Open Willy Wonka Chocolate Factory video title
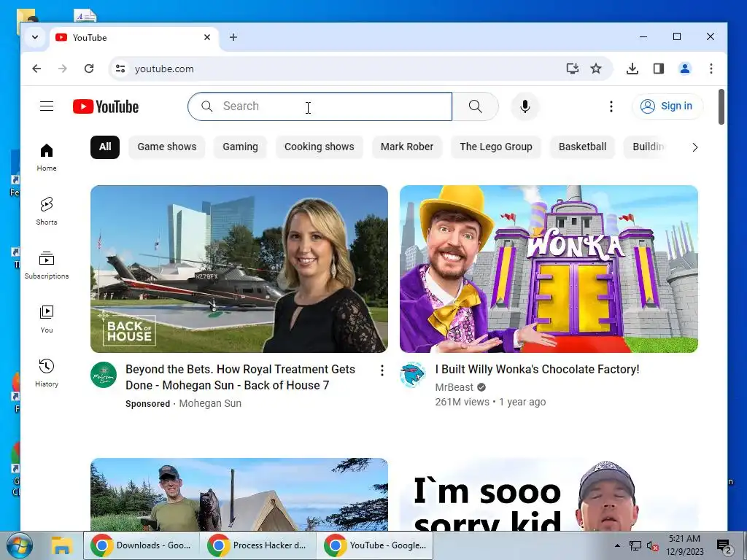747x560 pixels. point(537,370)
